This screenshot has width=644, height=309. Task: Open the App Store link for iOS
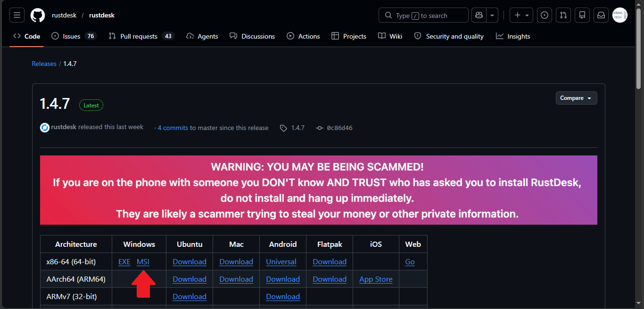376,279
